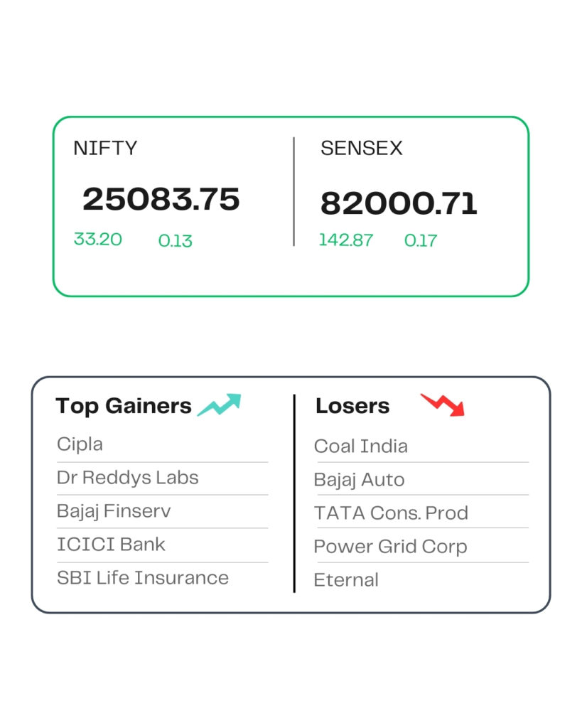The width and height of the screenshot is (582, 728).
Task: Select SENSEX value 82000.71
Action: pyautogui.click(x=399, y=203)
